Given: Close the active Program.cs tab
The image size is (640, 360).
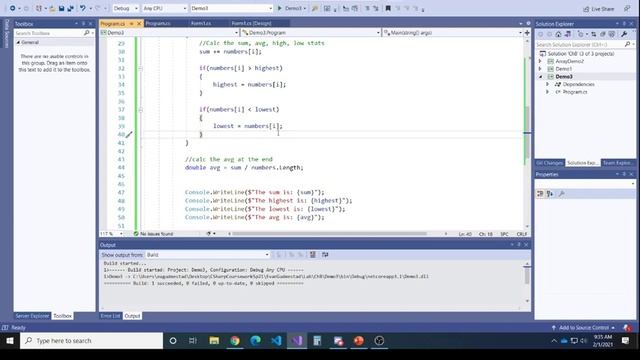Looking at the screenshot, I should (x=139, y=24).
